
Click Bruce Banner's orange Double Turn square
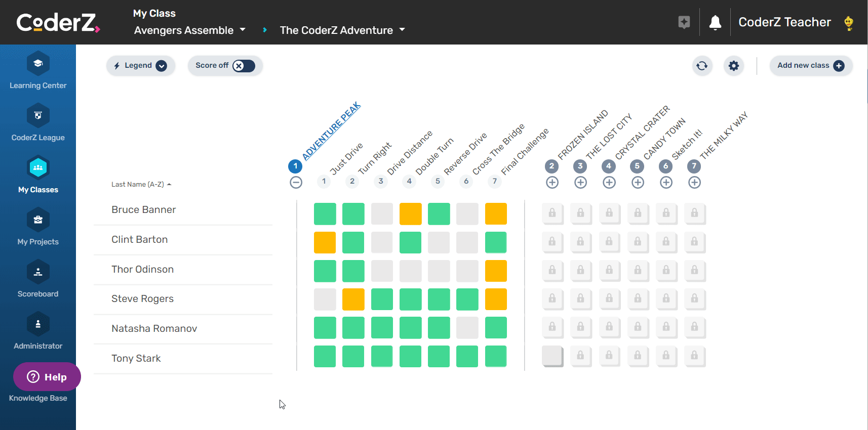pos(410,214)
